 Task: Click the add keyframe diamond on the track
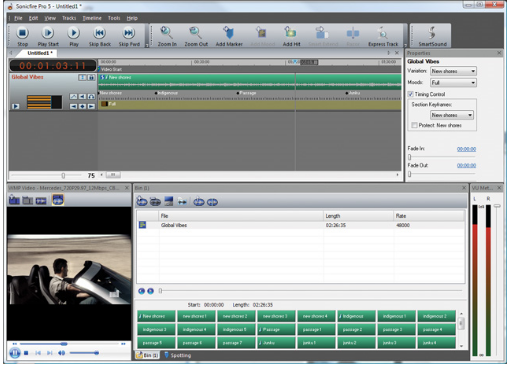point(82,106)
